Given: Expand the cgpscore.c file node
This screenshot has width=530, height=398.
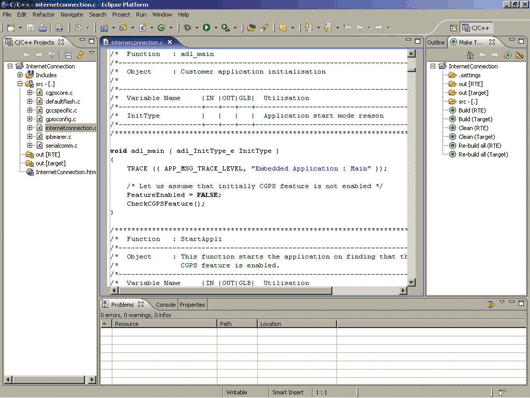Looking at the screenshot, I should (30, 92).
